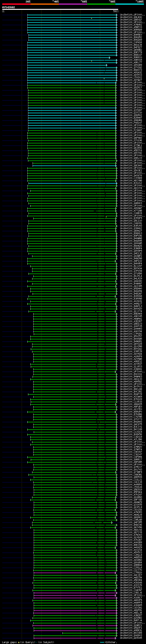Select the UniRef100_Q7PVV8 label

(131, 271)
